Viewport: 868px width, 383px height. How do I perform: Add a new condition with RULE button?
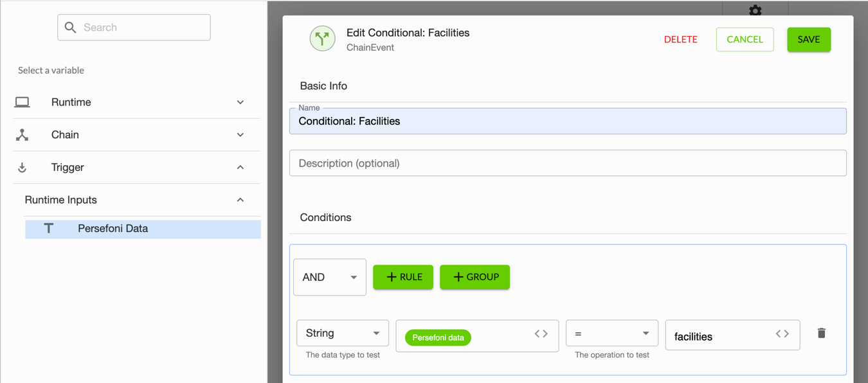[x=403, y=277]
